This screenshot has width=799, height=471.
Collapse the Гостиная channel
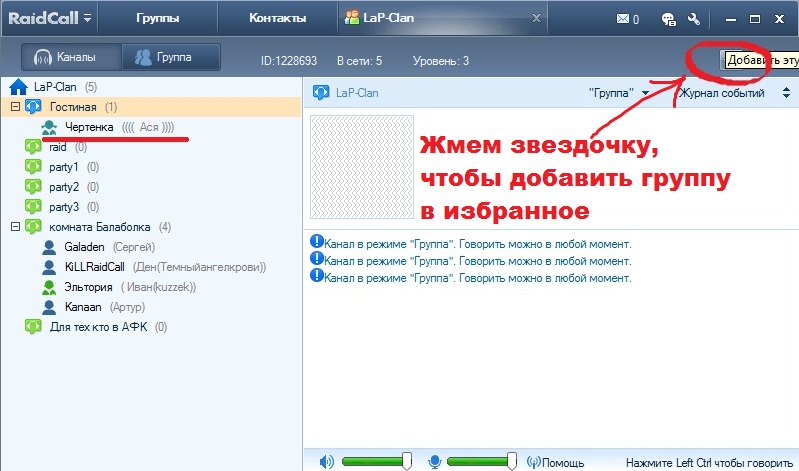(x=15, y=107)
